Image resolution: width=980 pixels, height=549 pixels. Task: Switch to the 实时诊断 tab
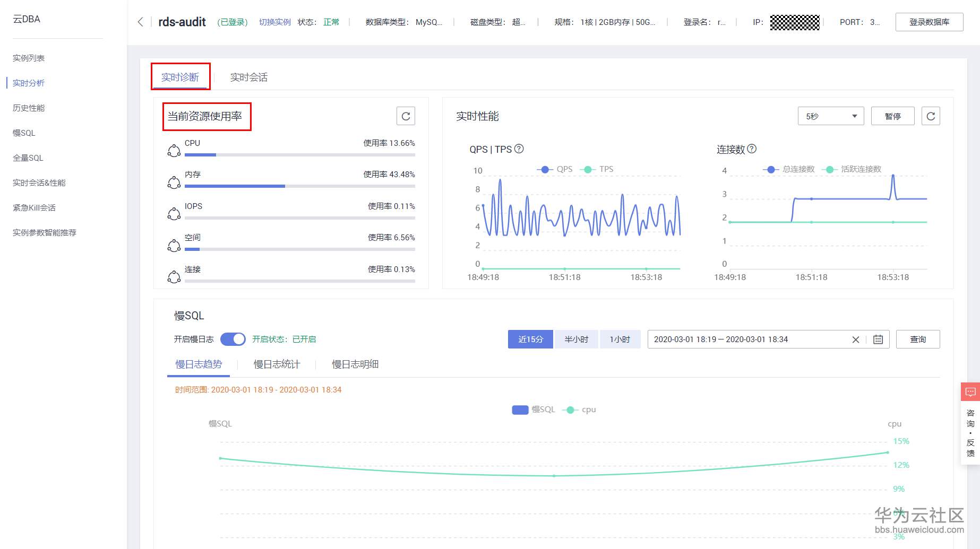[180, 77]
